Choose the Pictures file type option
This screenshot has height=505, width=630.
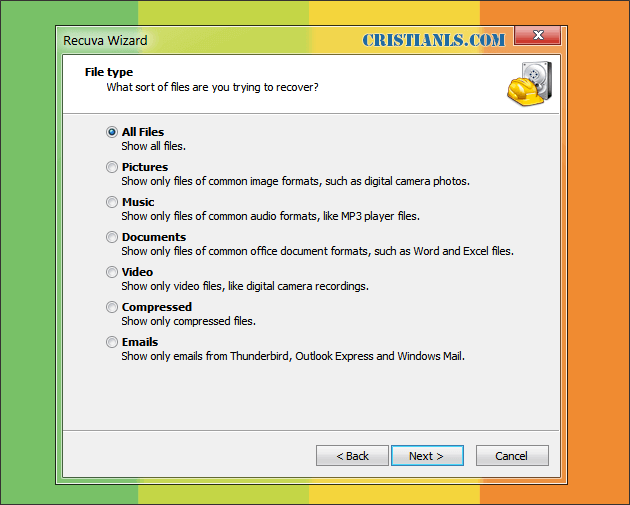(112, 167)
